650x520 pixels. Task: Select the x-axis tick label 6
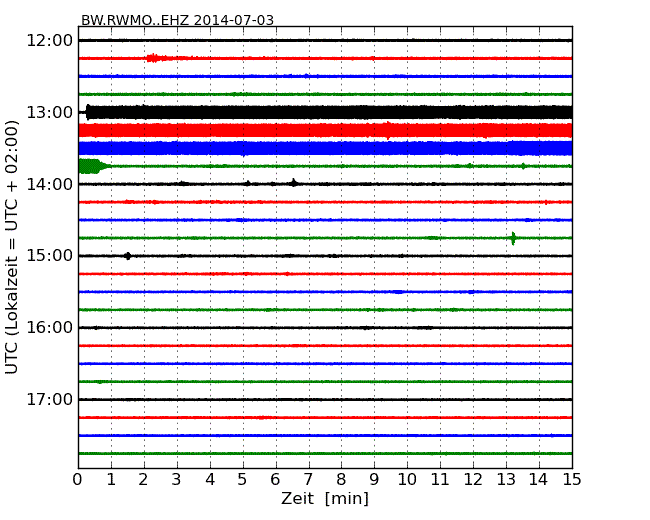point(275,480)
